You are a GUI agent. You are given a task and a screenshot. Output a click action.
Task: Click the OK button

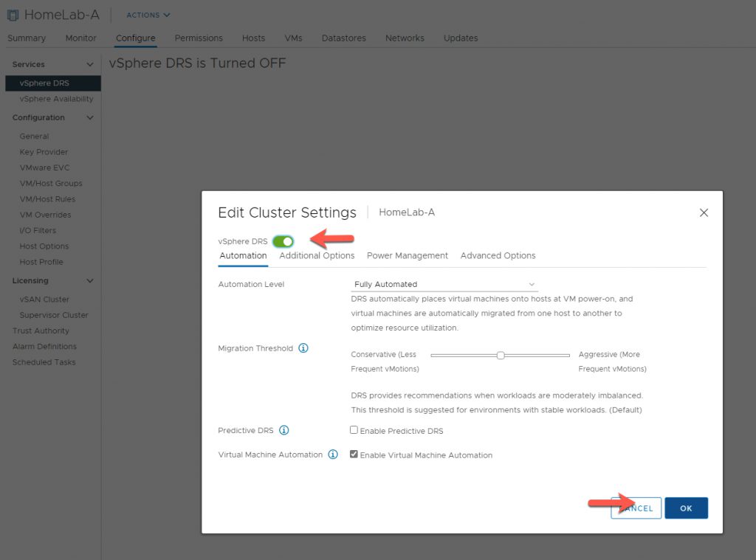(686, 508)
